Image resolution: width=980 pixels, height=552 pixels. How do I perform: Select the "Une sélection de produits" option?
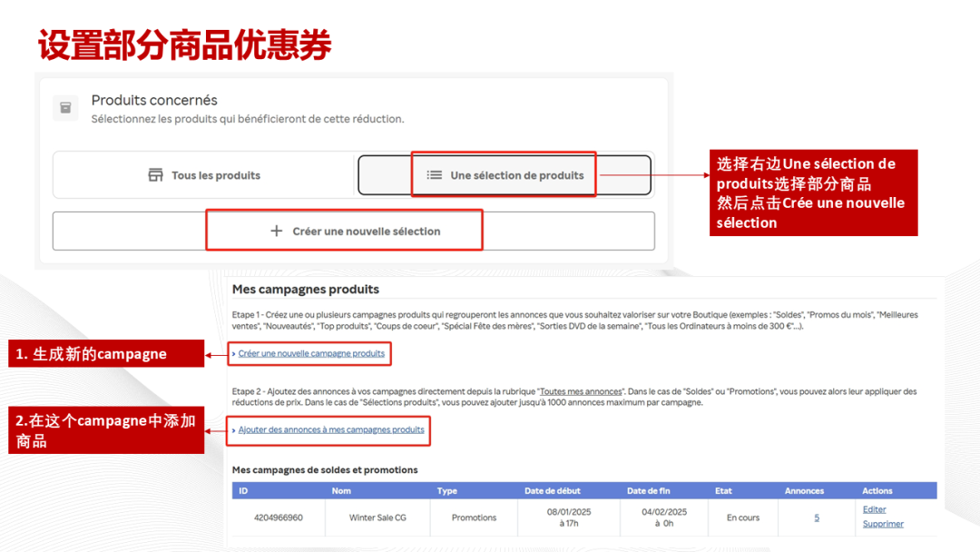coord(504,175)
